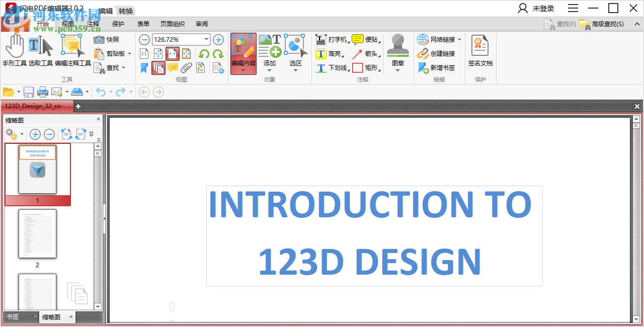644x327 pixels.
Task: Open Sign Document (签名文档)
Action: 480,51
